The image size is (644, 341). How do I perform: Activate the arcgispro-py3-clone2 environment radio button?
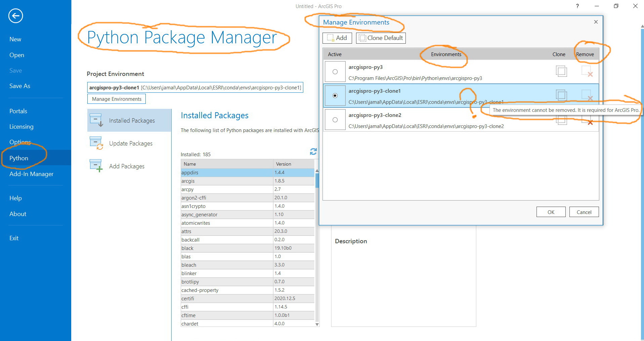point(335,120)
